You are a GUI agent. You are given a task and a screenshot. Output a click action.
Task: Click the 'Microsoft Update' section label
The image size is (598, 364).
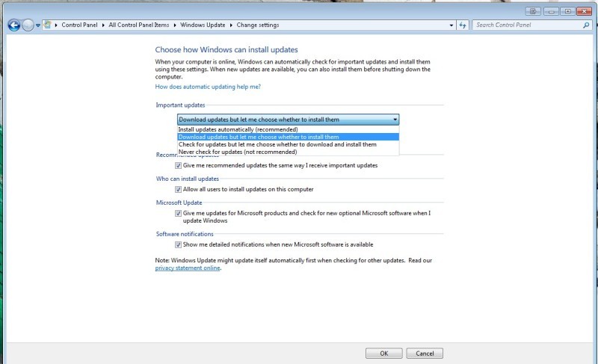pyautogui.click(x=179, y=203)
